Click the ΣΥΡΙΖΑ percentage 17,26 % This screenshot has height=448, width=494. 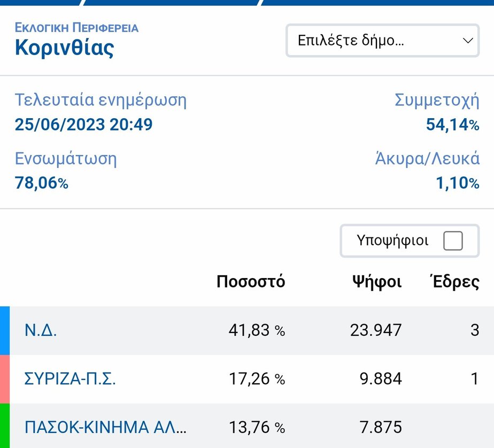tap(257, 379)
